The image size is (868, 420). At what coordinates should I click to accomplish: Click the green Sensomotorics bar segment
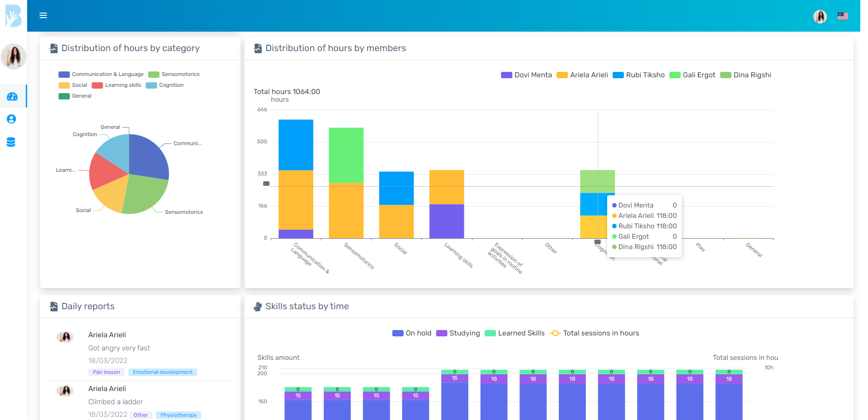(x=346, y=155)
